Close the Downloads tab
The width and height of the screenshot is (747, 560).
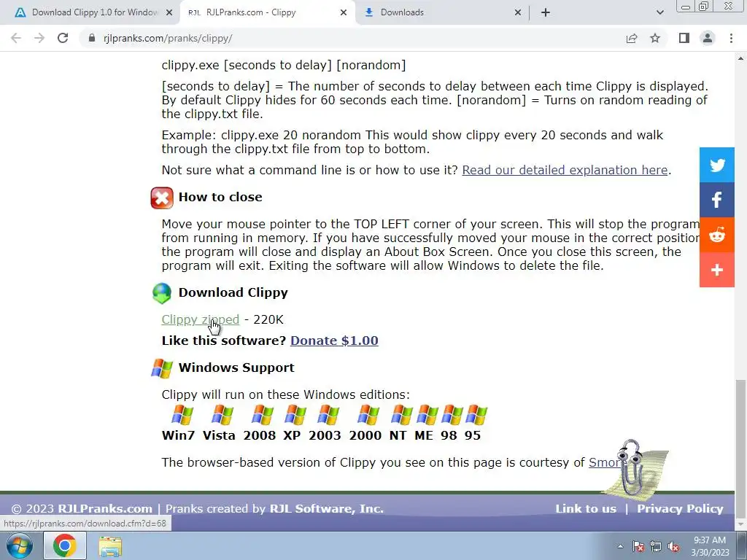(518, 12)
